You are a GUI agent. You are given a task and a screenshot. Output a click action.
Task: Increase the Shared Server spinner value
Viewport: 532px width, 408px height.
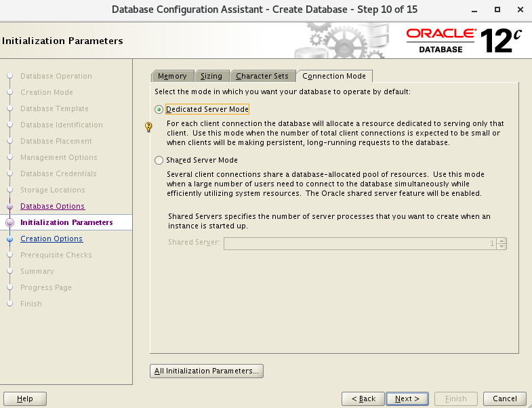pos(502,240)
